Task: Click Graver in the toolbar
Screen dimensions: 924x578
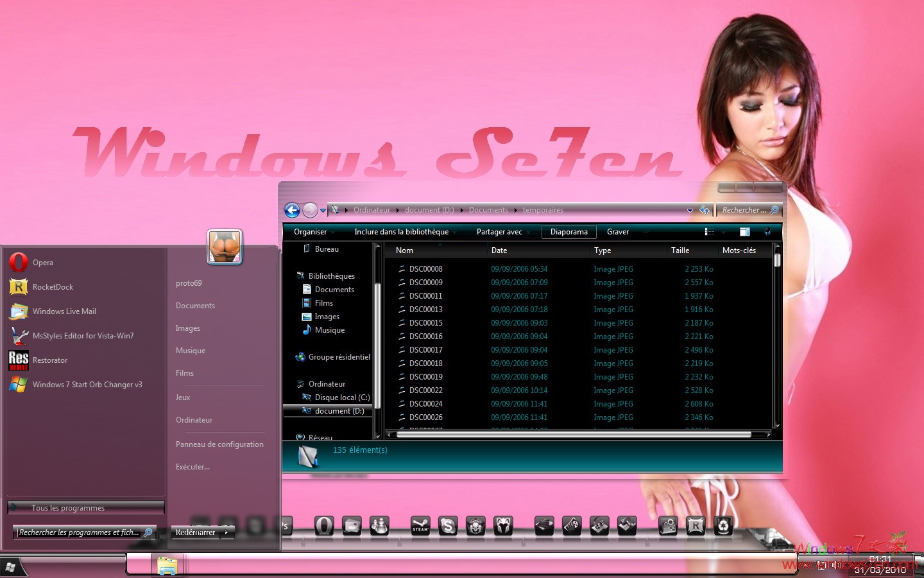Action: tap(618, 232)
